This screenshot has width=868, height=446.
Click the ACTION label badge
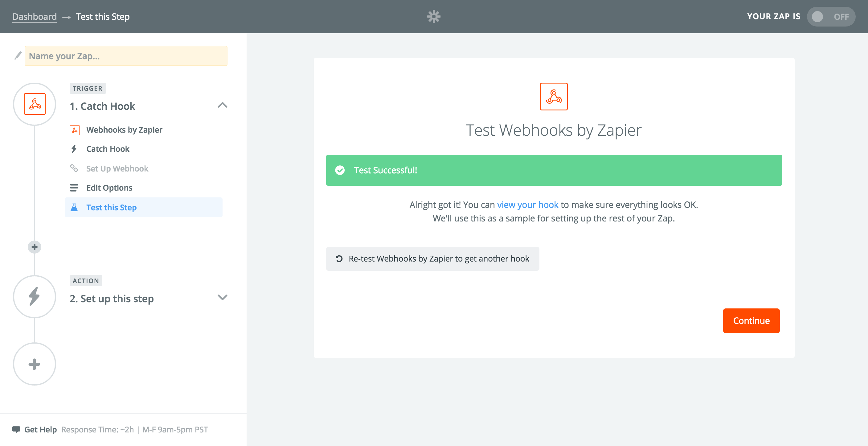pyautogui.click(x=86, y=281)
